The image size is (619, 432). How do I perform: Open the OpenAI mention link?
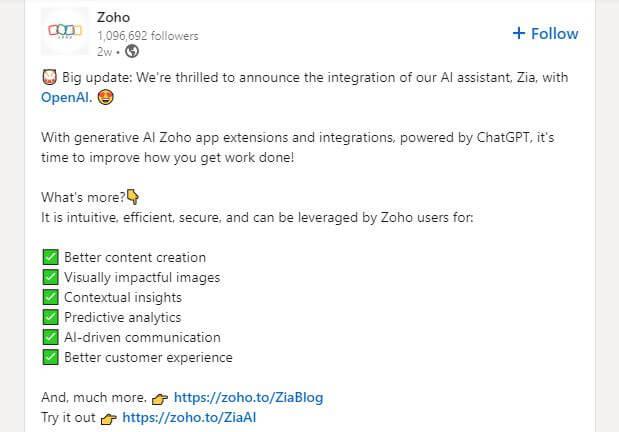point(66,97)
